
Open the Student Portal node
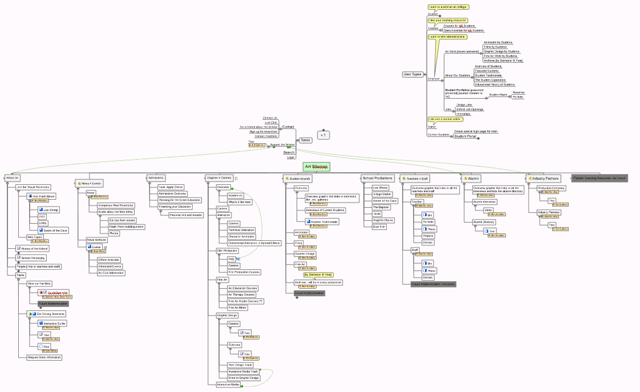(x=465, y=136)
